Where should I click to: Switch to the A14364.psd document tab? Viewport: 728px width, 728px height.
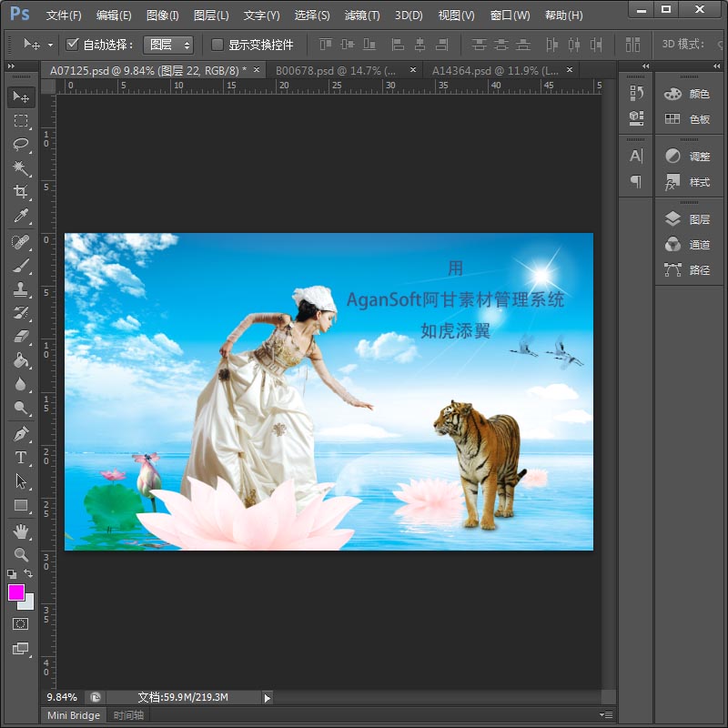495,71
